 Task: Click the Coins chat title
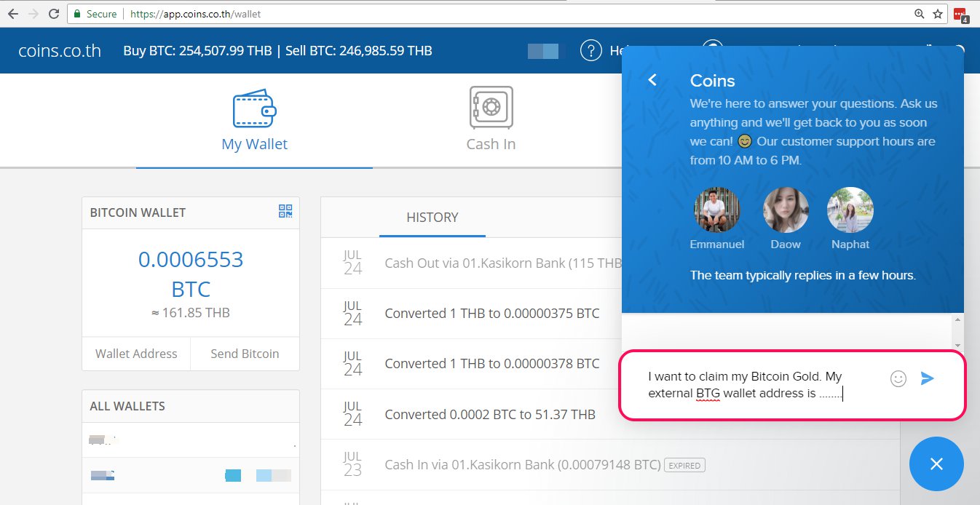pyautogui.click(x=712, y=81)
